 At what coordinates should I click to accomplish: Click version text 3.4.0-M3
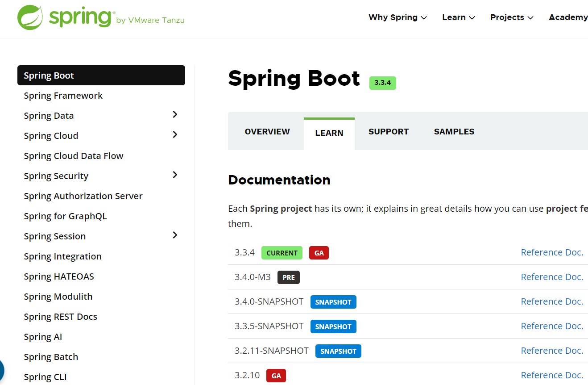[253, 277]
